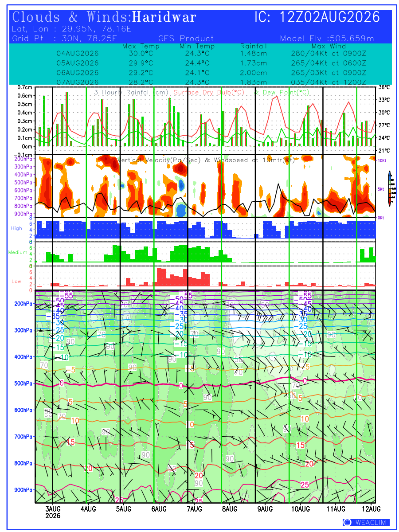Click the GFS Product label
Screen dimensions: 399x532
(186, 39)
